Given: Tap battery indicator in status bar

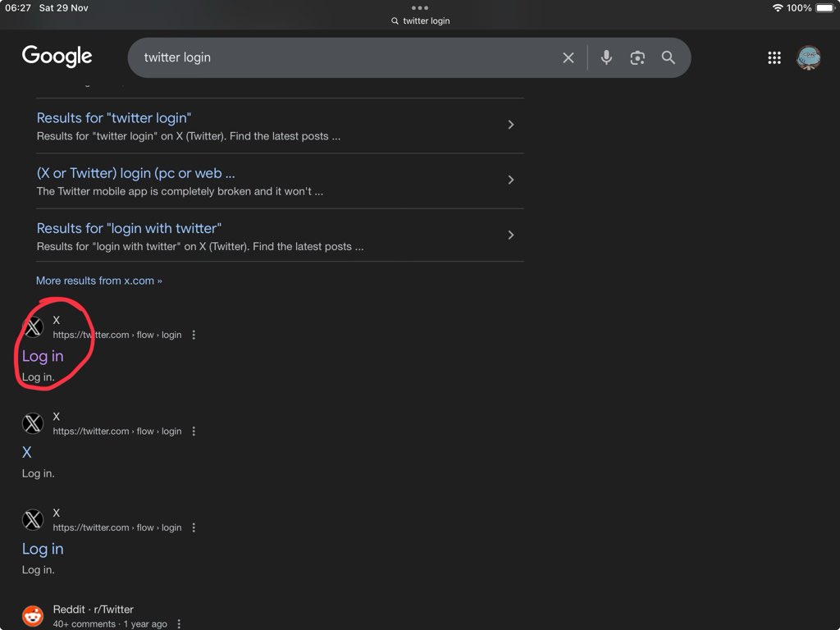Looking at the screenshot, I should click(825, 8).
